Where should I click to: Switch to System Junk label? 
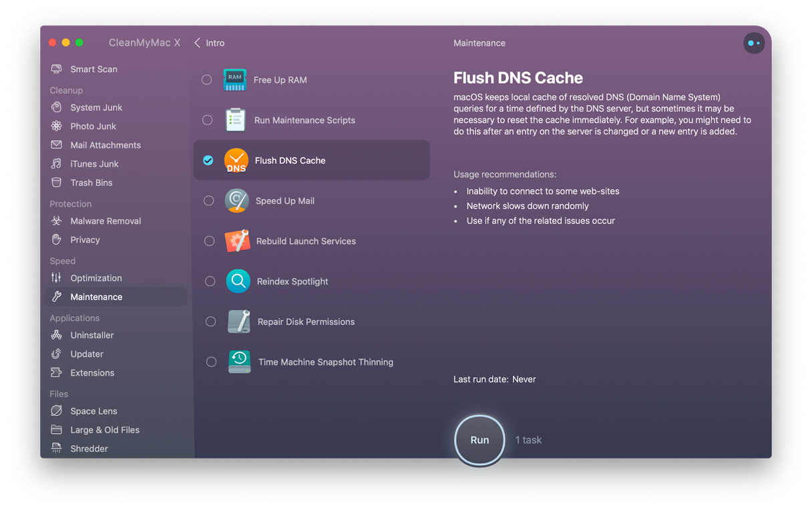96,107
